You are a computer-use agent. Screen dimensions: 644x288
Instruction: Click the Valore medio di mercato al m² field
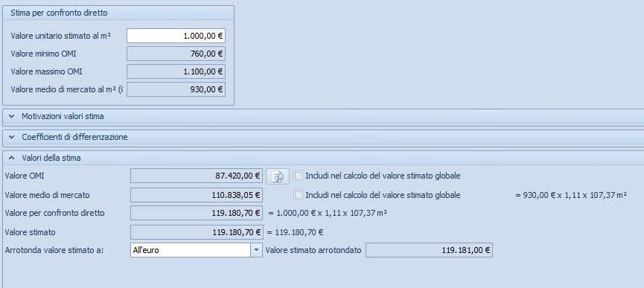click(176, 89)
